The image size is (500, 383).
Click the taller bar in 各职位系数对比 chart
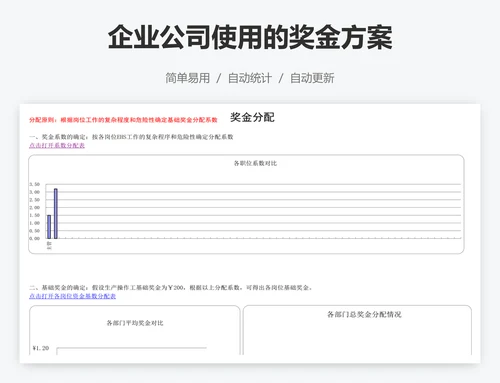point(56,213)
